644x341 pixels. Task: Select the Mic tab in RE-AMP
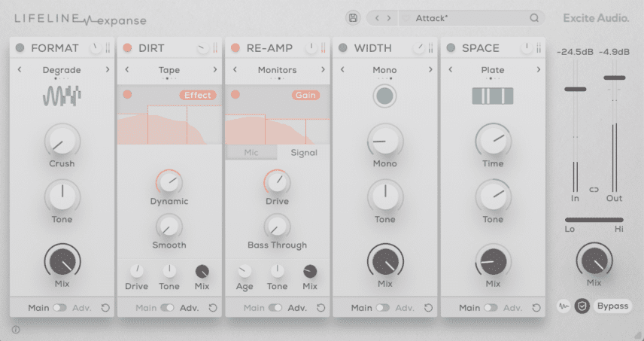[x=251, y=152]
